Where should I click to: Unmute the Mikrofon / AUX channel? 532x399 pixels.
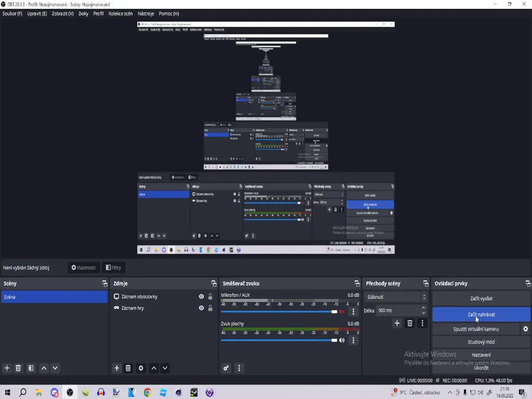342,312
